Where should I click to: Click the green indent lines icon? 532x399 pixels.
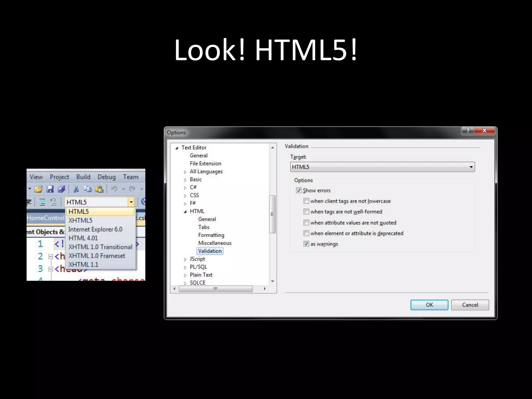click(42, 202)
